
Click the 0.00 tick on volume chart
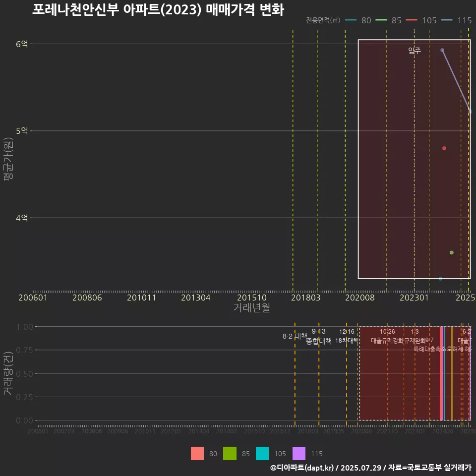point(25,420)
